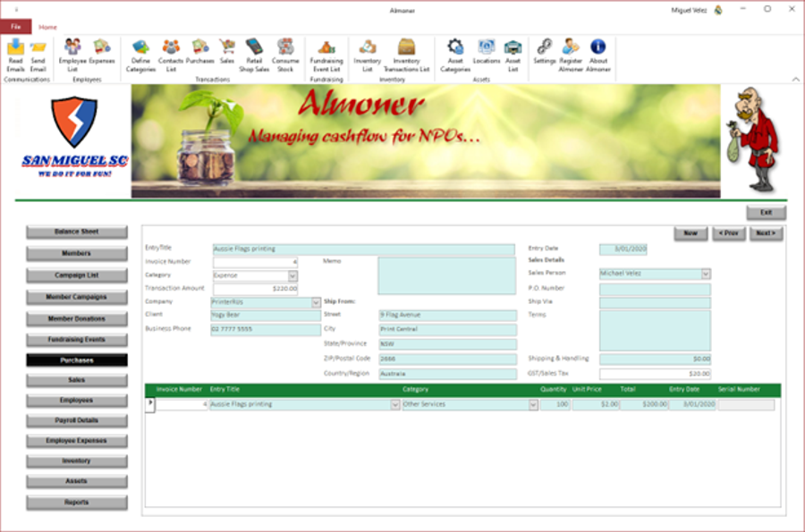Expand the Category Expense dropdown
Image resolution: width=805 pixels, height=532 pixels.
[292, 276]
